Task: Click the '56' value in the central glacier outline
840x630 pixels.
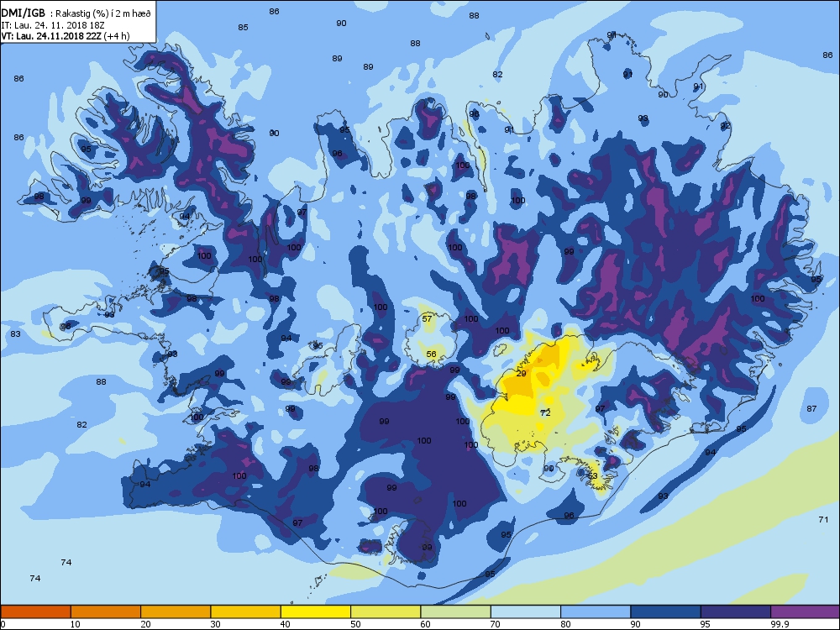Action: (x=431, y=354)
